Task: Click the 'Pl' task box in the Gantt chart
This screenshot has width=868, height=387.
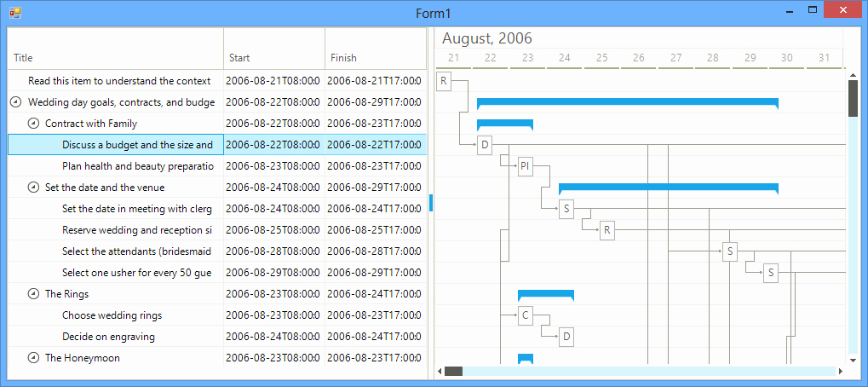Action: coord(526,166)
